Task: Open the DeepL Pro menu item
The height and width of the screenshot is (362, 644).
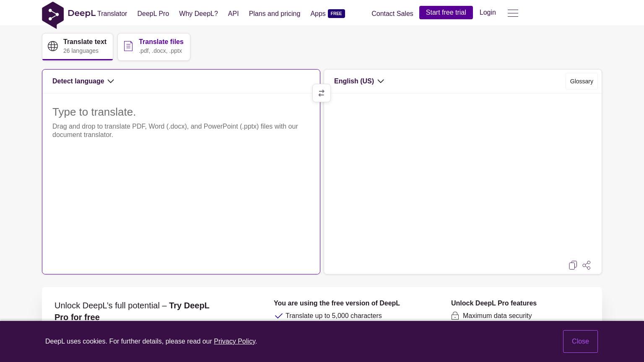Action: click(153, 14)
